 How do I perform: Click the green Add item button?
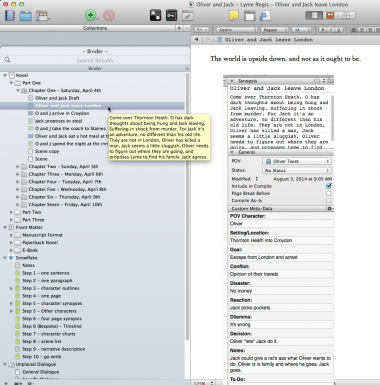[x=91, y=15]
